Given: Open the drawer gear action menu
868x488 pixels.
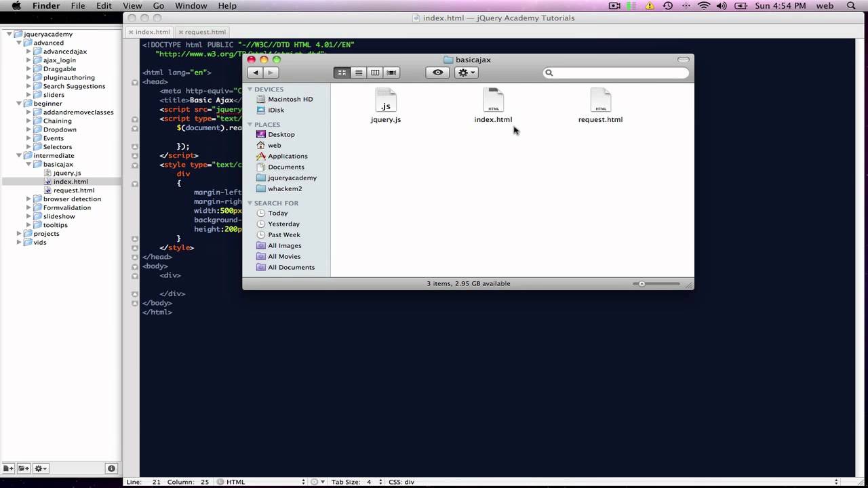Looking at the screenshot, I should coord(40,468).
